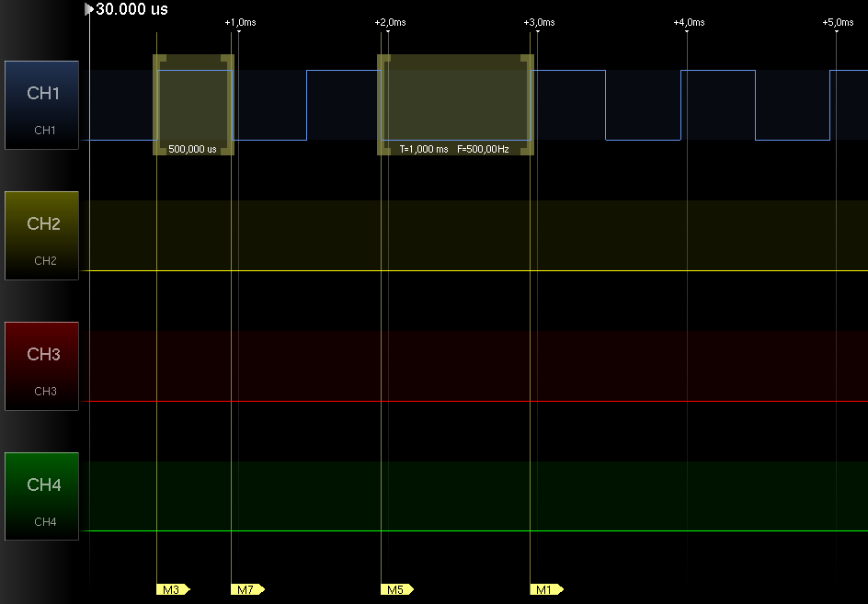Click the 30.000 us time offset label
Viewport: 868px width, 604px height.
(x=131, y=9)
